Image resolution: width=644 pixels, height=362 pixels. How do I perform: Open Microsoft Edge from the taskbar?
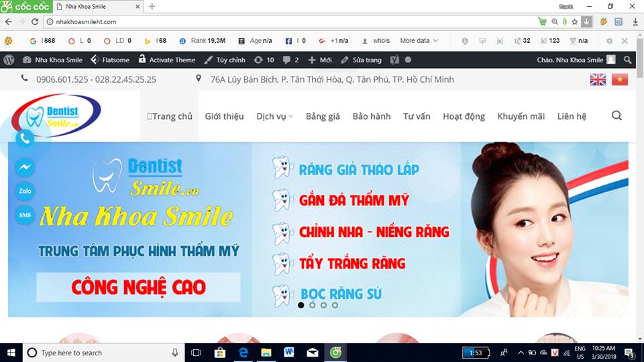(x=244, y=353)
